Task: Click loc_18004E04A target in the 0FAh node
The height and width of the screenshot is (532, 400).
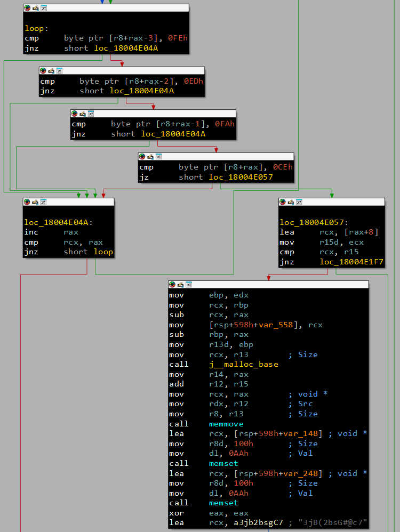Action: click(x=173, y=134)
